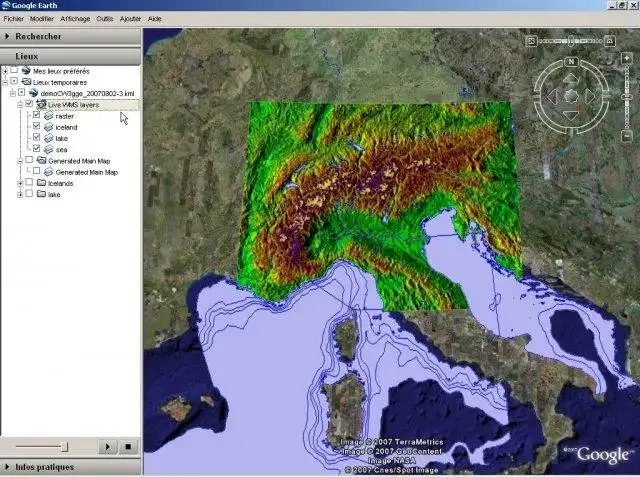
Task: Click the play button below the places panel
Action: [107, 447]
